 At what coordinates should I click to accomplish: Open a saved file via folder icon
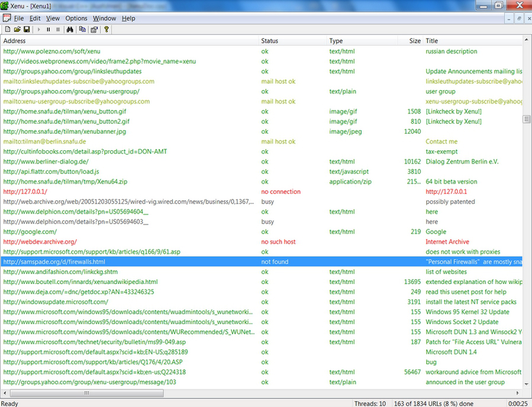(x=17, y=30)
